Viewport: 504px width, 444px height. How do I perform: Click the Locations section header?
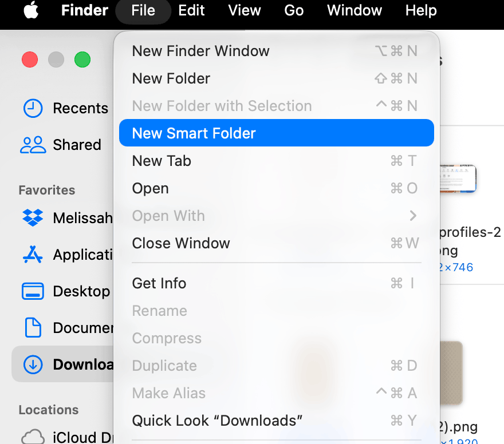(49, 410)
